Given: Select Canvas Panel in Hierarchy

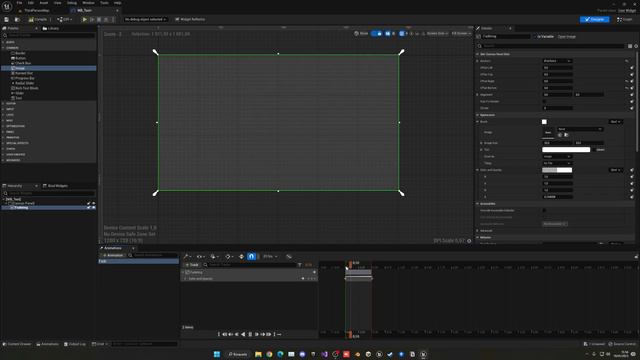Looking at the screenshot, I should pos(24,203).
